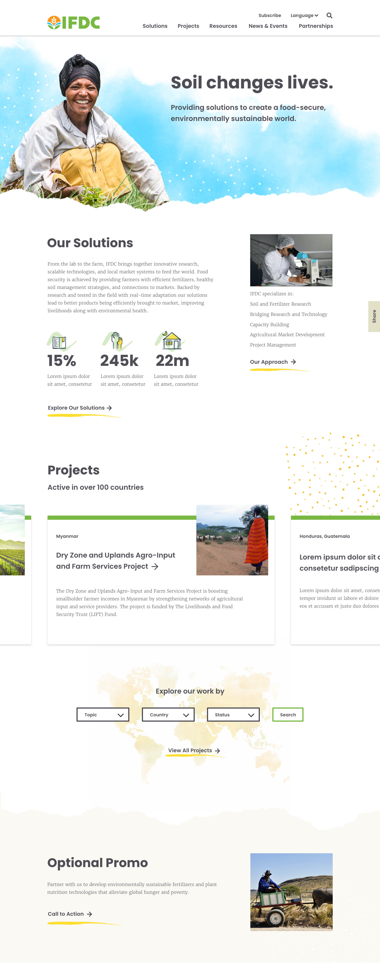Open Dry Zone and Uplands project title
The height and width of the screenshot is (980, 380).
tap(116, 561)
